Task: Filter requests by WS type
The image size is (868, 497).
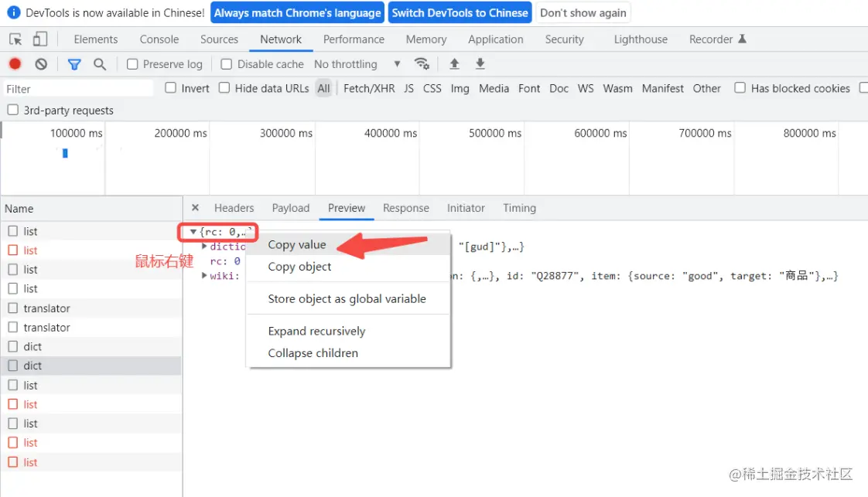Action: click(585, 88)
